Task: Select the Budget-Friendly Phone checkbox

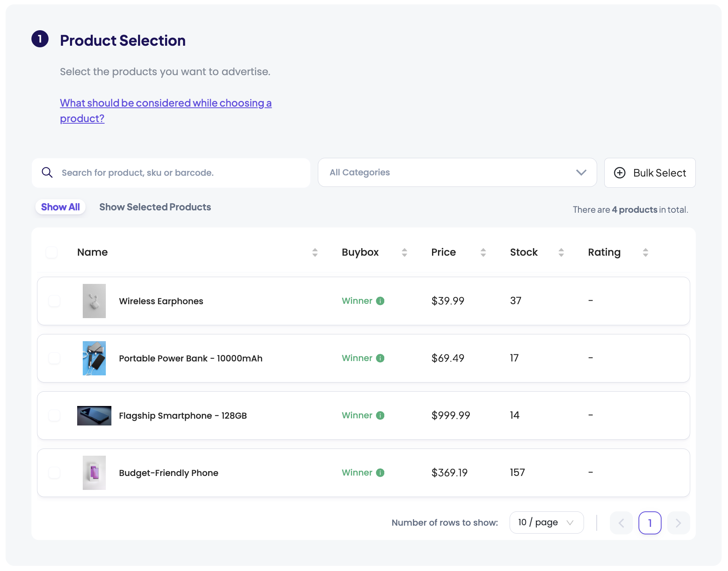Action: tap(54, 473)
